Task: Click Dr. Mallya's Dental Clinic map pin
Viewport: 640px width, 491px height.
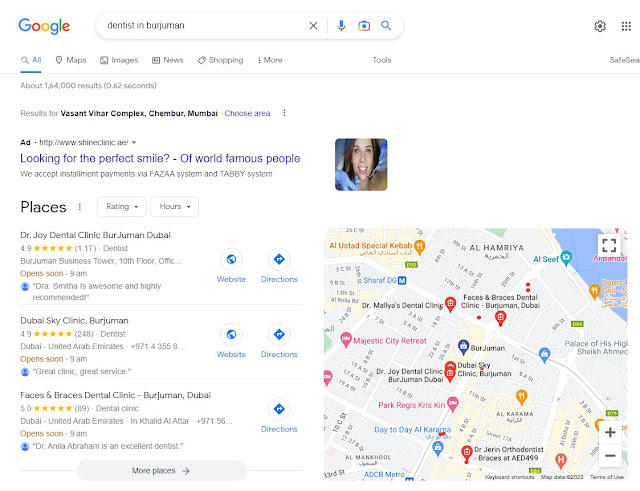Action: [450, 304]
